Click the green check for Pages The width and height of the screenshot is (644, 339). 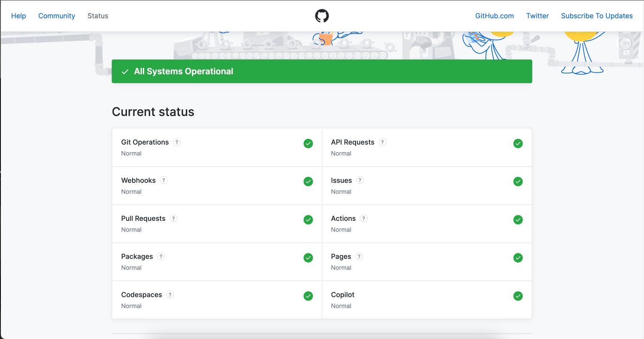(x=518, y=258)
